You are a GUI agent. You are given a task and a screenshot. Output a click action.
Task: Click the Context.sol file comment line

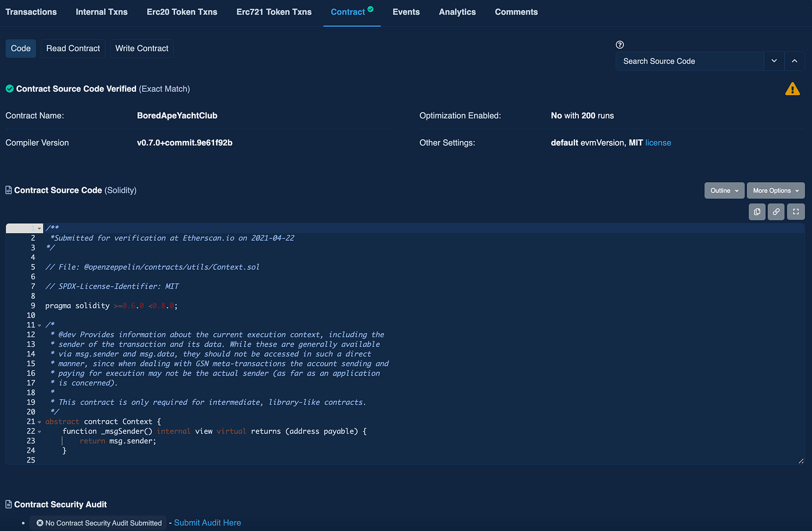pyautogui.click(x=152, y=267)
